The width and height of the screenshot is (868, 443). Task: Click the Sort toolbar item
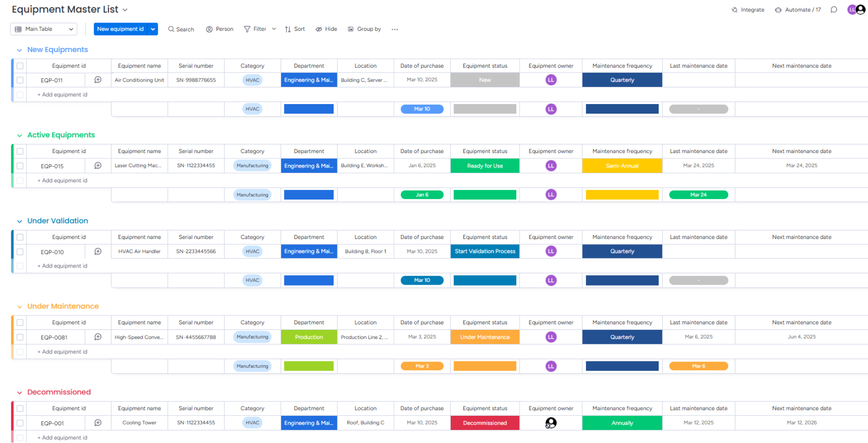tap(295, 29)
